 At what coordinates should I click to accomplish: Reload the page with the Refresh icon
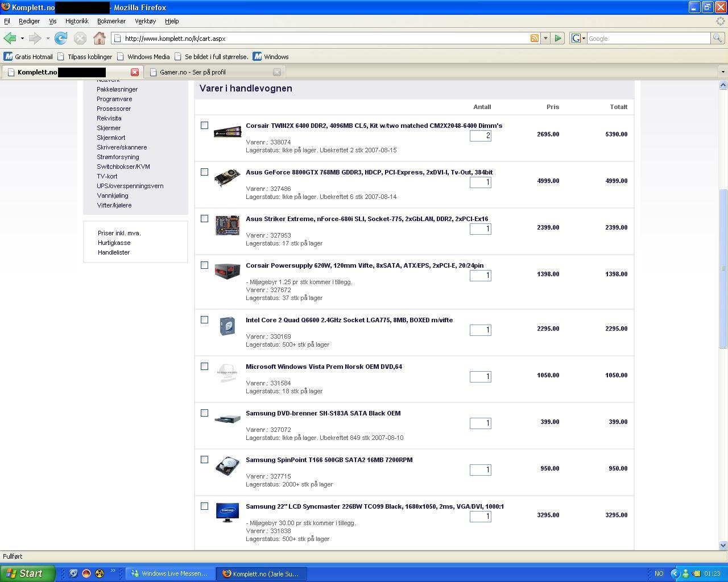(61, 38)
